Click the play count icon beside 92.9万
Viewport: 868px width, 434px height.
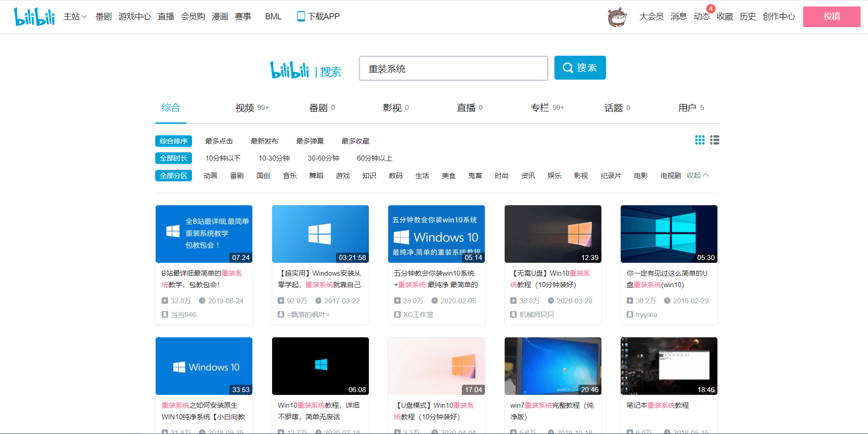pos(281,301)
